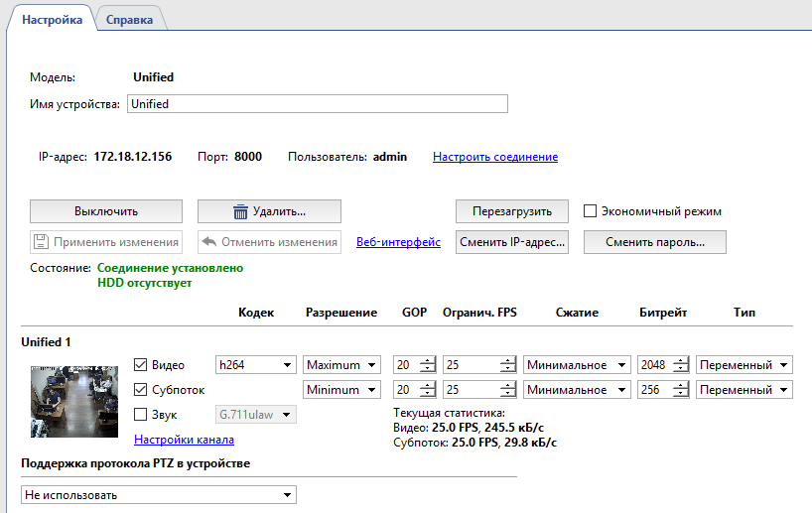
Task: Expand the Maximum resolution dropdown
Action: pos(342,364)
